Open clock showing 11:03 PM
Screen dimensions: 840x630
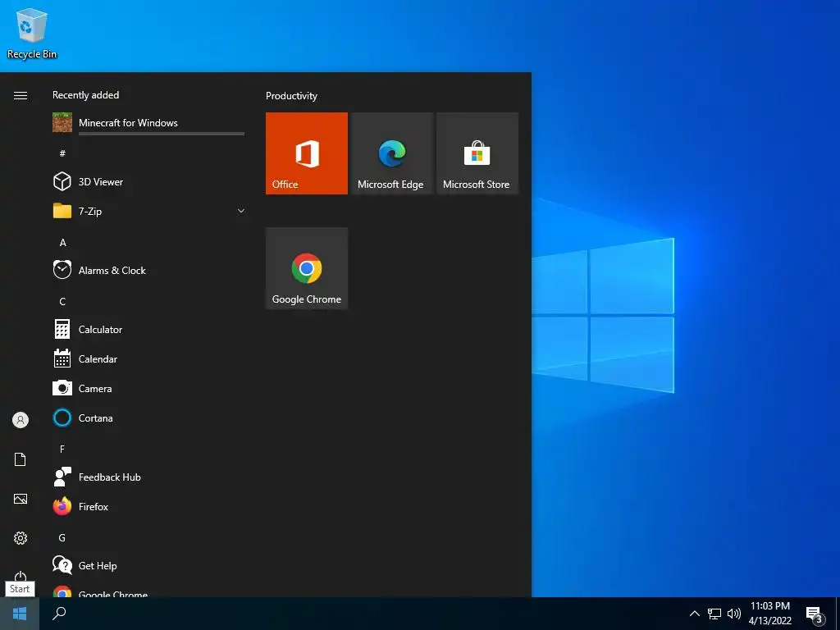769,614
